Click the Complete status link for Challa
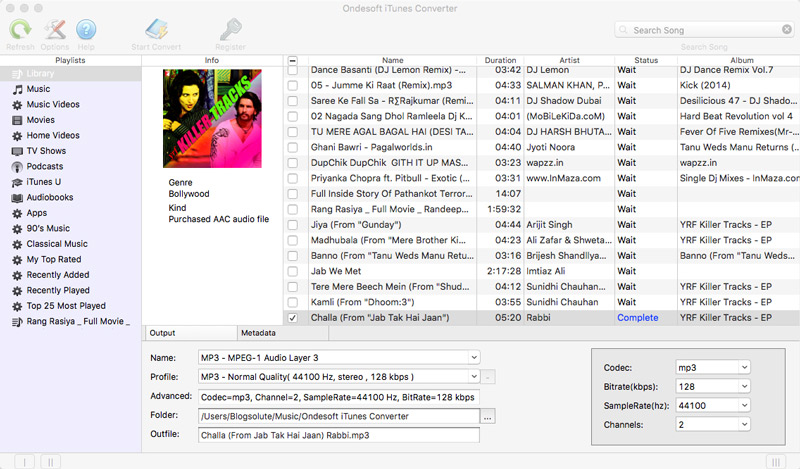The image size is (800, 469). click(x=637, y=317)
